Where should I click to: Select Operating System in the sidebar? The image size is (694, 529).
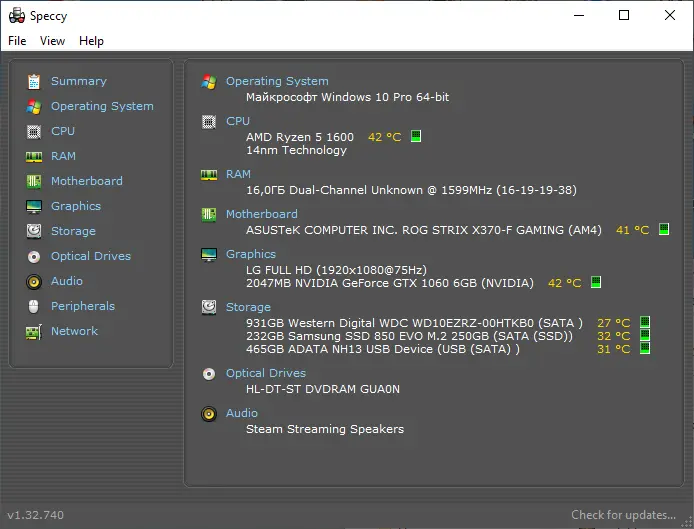pos(102,106)
